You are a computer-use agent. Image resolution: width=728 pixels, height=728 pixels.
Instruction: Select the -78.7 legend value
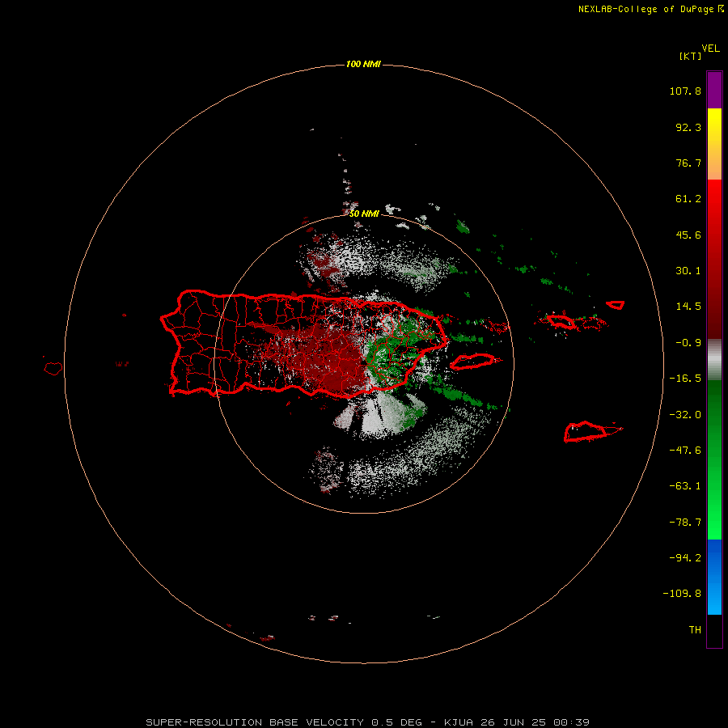685,523
